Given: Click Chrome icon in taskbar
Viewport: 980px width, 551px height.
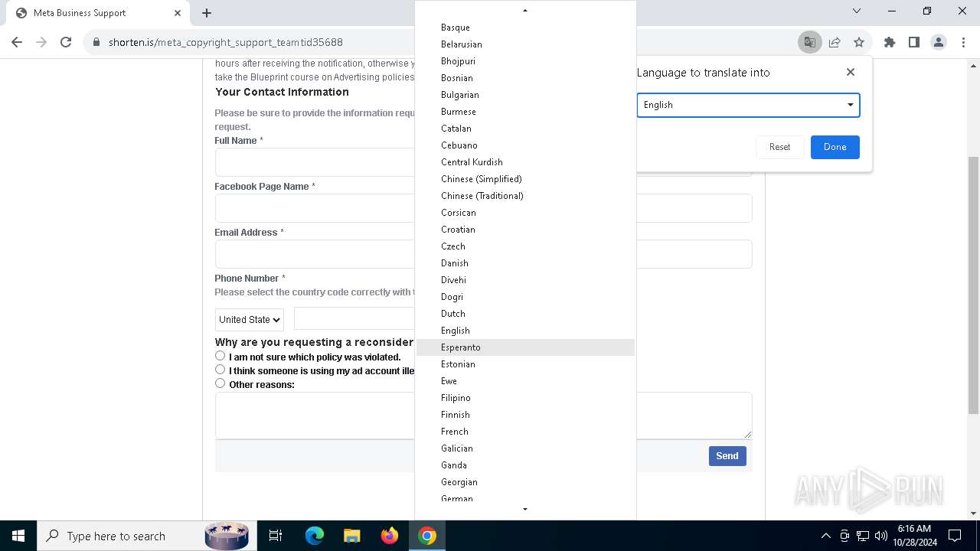Looking at the screenshot, I should tap(427, 536).
